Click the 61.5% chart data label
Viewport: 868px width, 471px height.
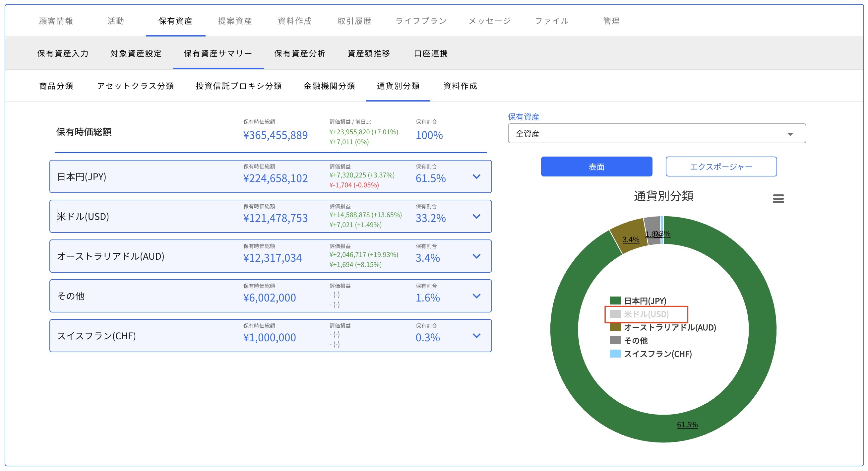click(687, 425)
